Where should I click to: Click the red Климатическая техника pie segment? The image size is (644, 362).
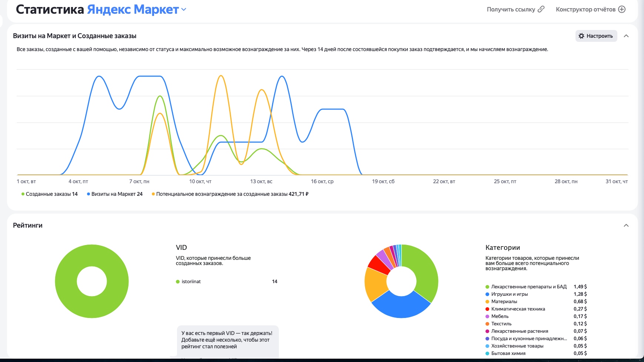pos(378,264)
